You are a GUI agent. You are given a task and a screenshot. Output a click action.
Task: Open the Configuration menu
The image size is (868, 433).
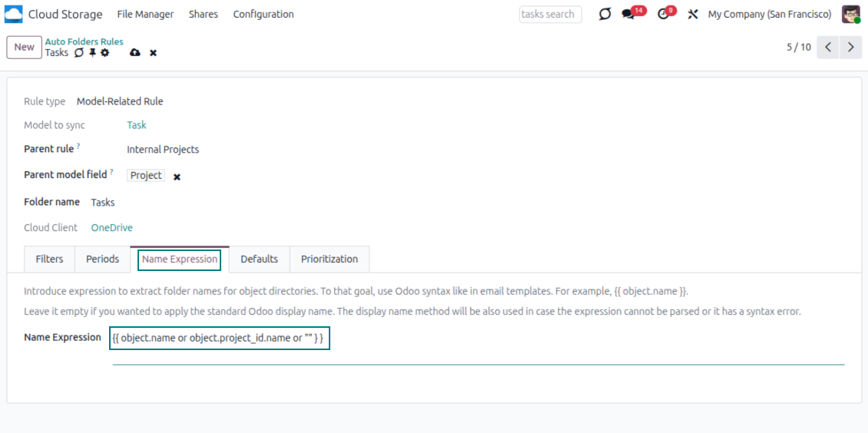point(263,15)
